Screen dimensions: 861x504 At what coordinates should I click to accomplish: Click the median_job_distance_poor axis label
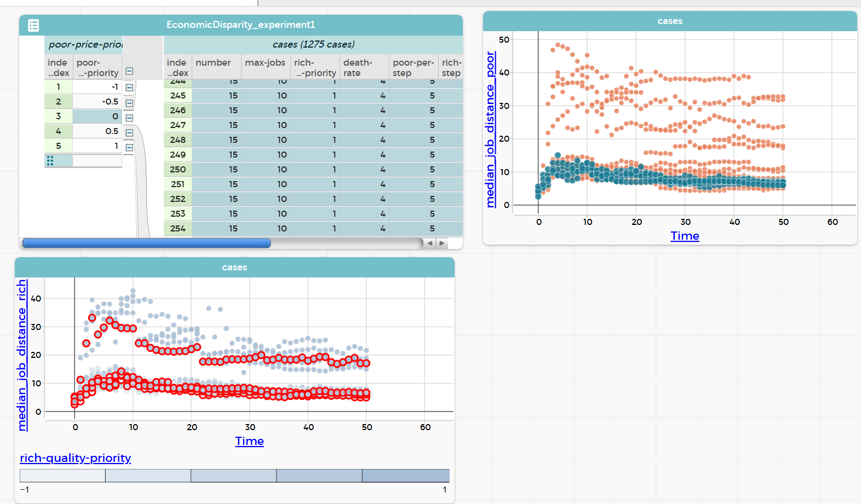tap(490, 130)
